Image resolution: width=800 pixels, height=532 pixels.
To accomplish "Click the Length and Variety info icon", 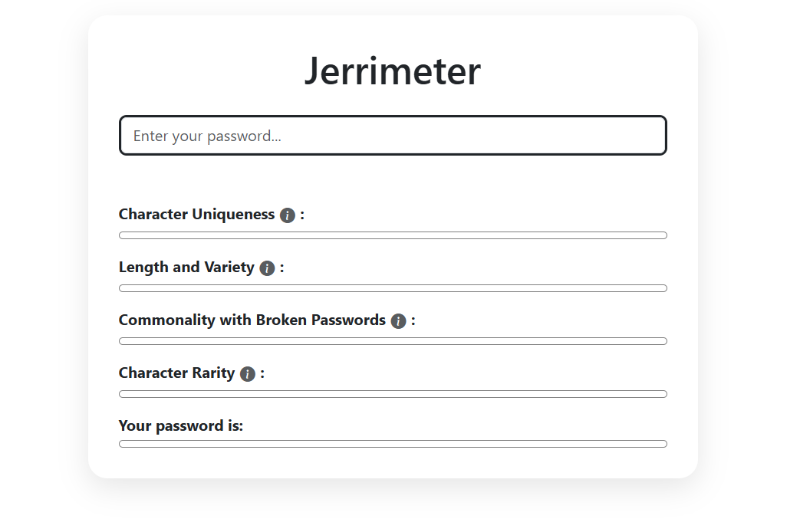I will (x=267, y=268).
